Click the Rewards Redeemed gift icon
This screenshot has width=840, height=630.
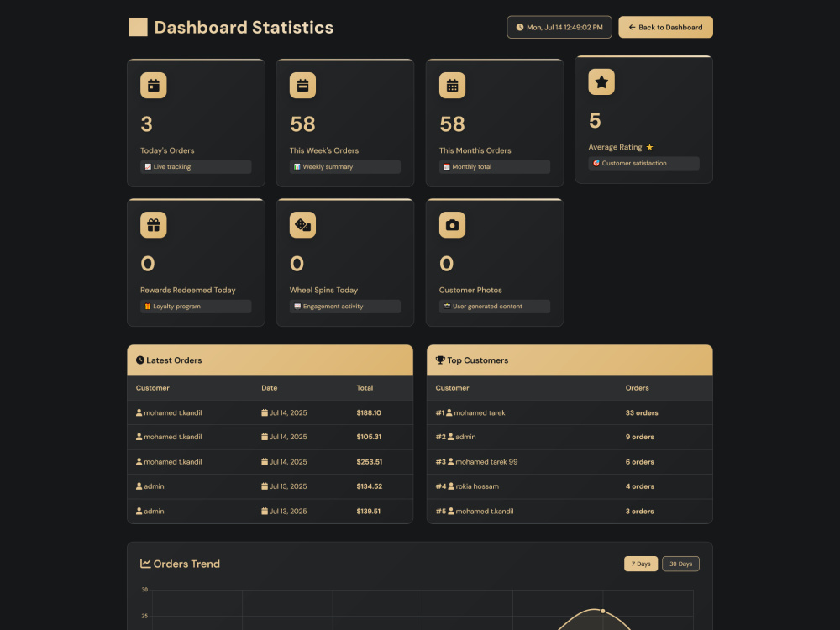[153, 225]
